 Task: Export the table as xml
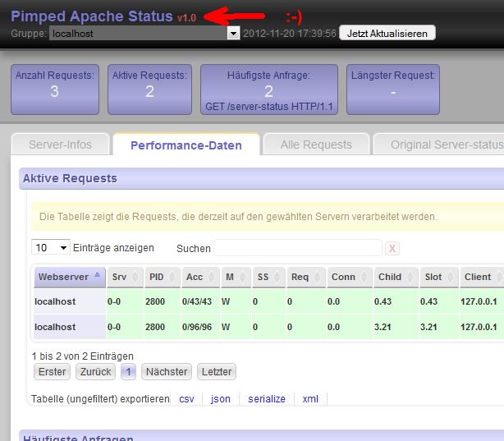310,399
